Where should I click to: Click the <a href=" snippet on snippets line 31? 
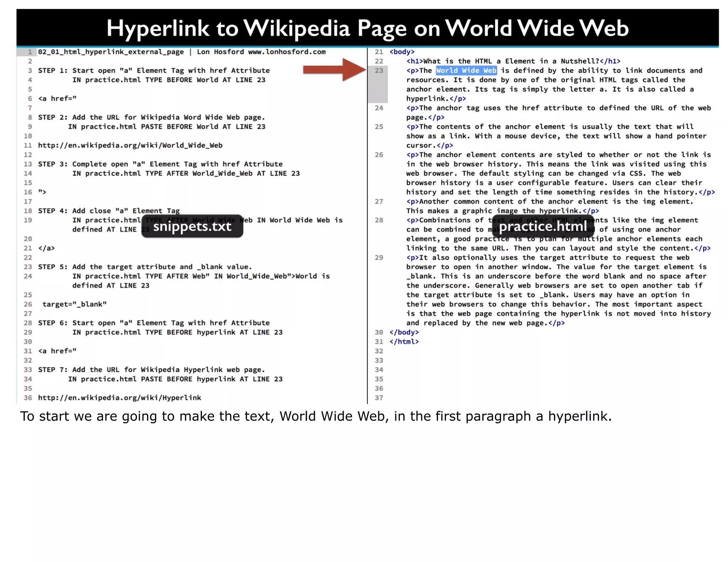click(x=57, y=351)
